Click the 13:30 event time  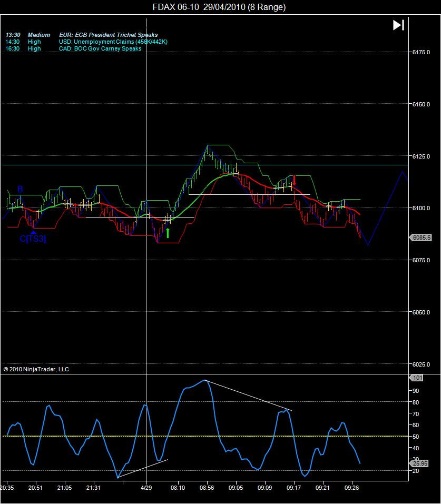[x=13, y=35]
